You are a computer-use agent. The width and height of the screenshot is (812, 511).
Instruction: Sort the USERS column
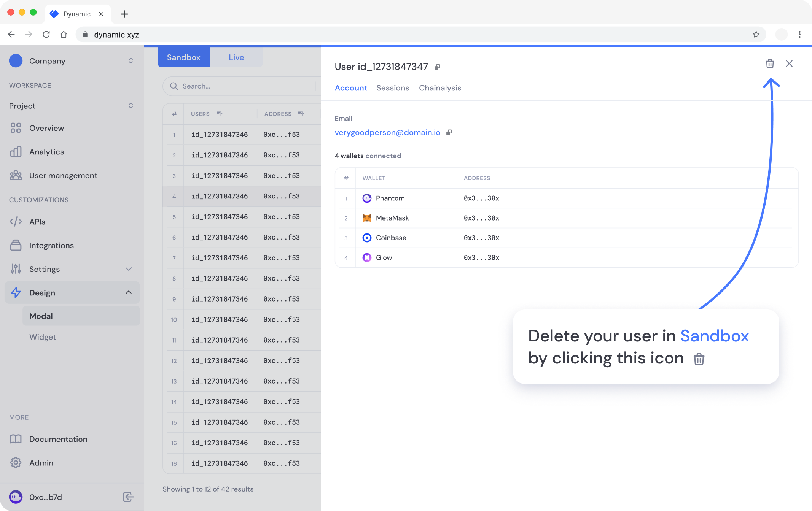[x=220, y=114]
